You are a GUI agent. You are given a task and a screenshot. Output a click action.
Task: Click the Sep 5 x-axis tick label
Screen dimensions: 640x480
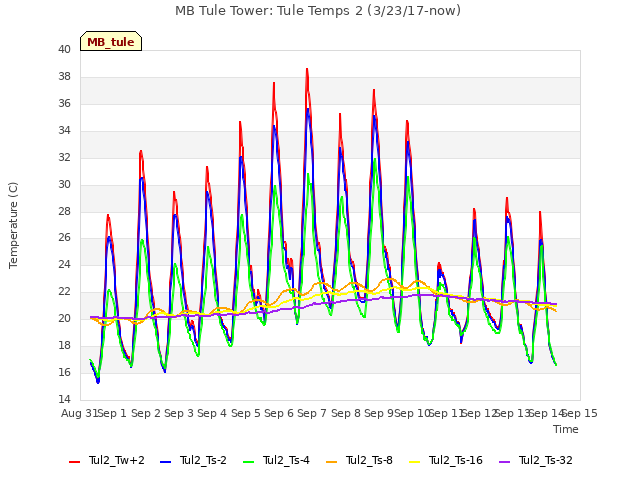(x=246, y=413)
